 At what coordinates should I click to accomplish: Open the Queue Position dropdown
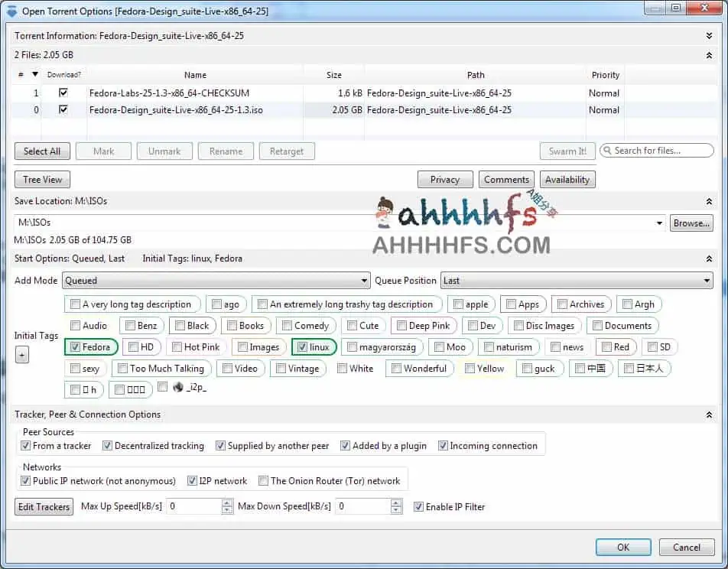click(x=577, y=281)
